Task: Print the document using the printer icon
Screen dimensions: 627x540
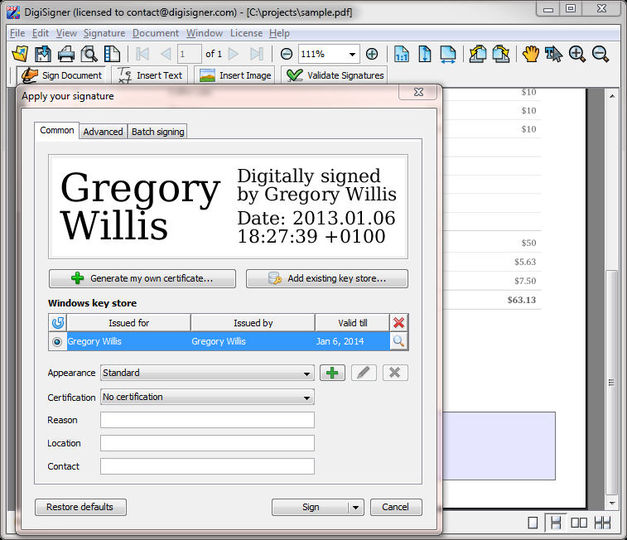Action: coord(66,54)
